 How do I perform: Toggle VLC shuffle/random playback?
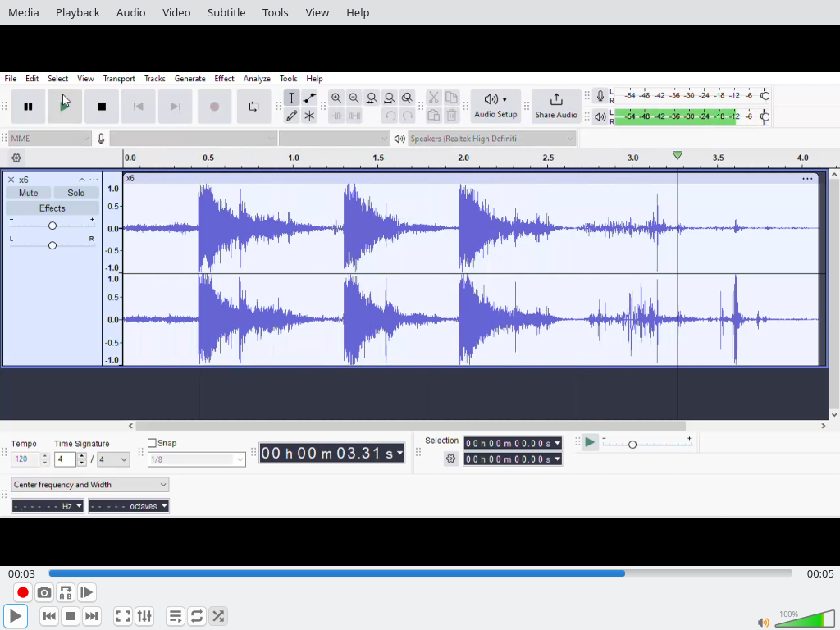click(218, 616)
